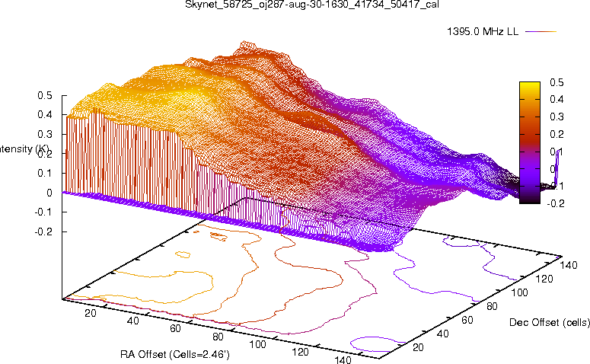Click the 100 tick on the Dec Offset axis

coord(519,292)
